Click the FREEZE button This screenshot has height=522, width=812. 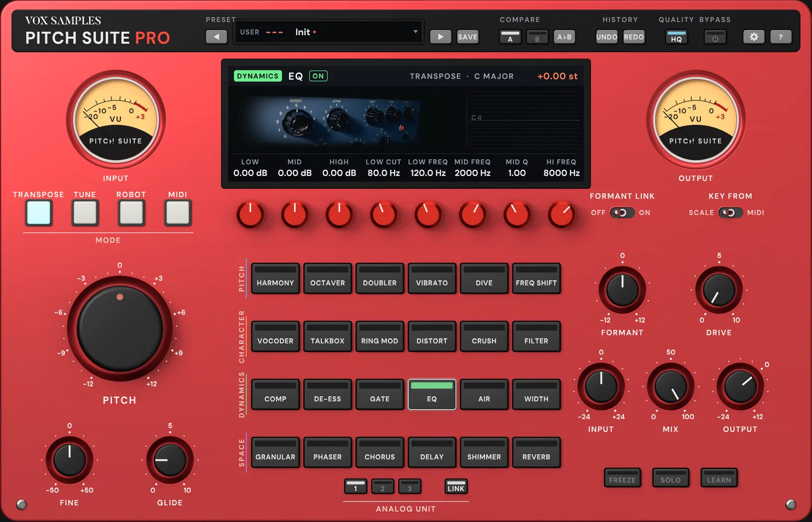click(622, 478)
